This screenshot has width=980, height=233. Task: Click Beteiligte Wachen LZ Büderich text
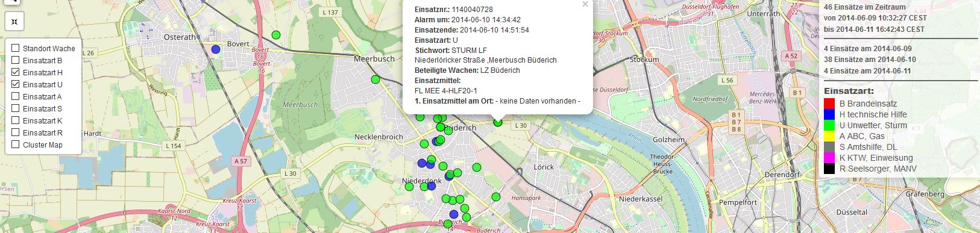pos(467,70)
